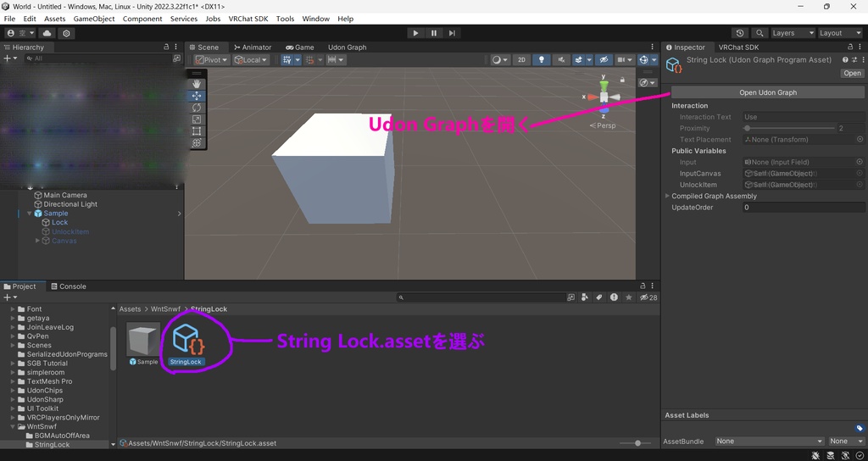This screenshot has width=868, height=461.
Task: Click the account profile dropdown button
Action: point(20,33)
